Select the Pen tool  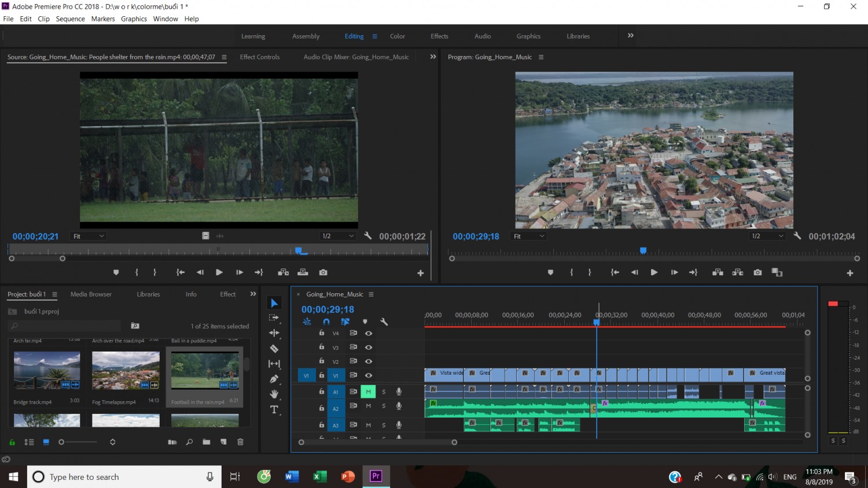coord(274,379)
